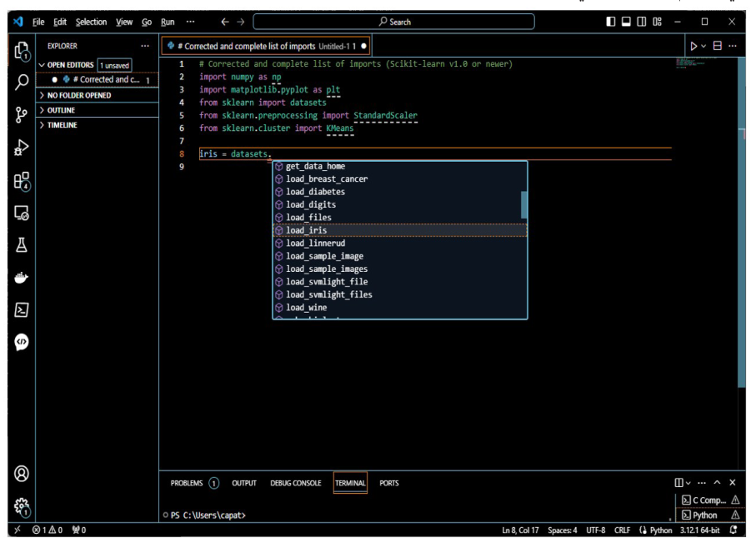756x543 pixels.
Task: Open the Explorer view in activity bar
Action: coord(21,50)
